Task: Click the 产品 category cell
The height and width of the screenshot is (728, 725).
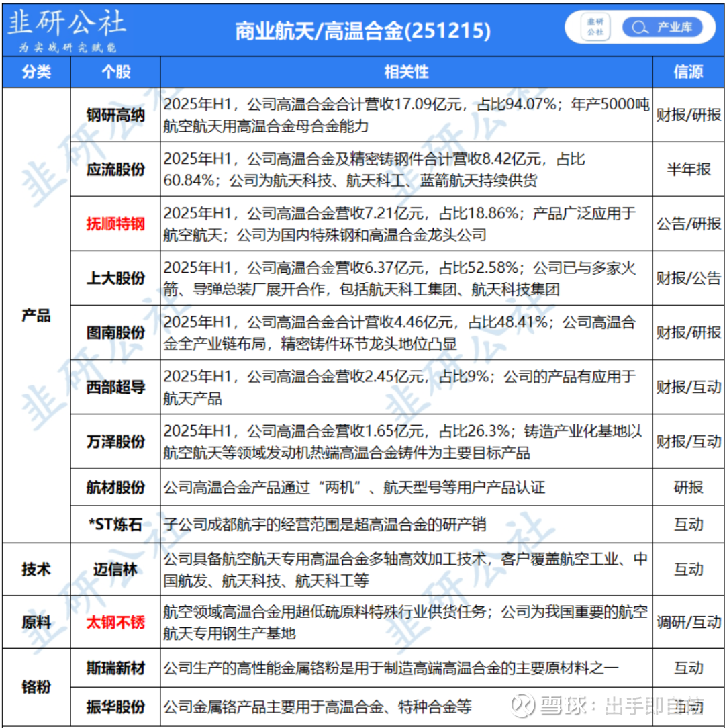Action: 36,315
